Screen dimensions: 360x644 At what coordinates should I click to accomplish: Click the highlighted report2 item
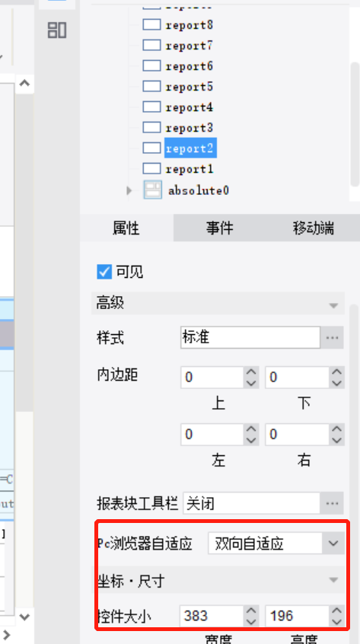(x=190, y=148)
